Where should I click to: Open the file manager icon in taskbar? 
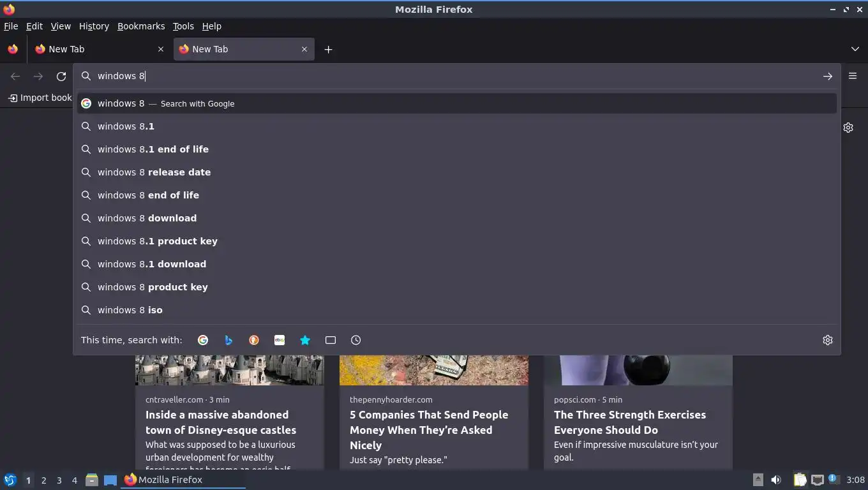(92, 480)
